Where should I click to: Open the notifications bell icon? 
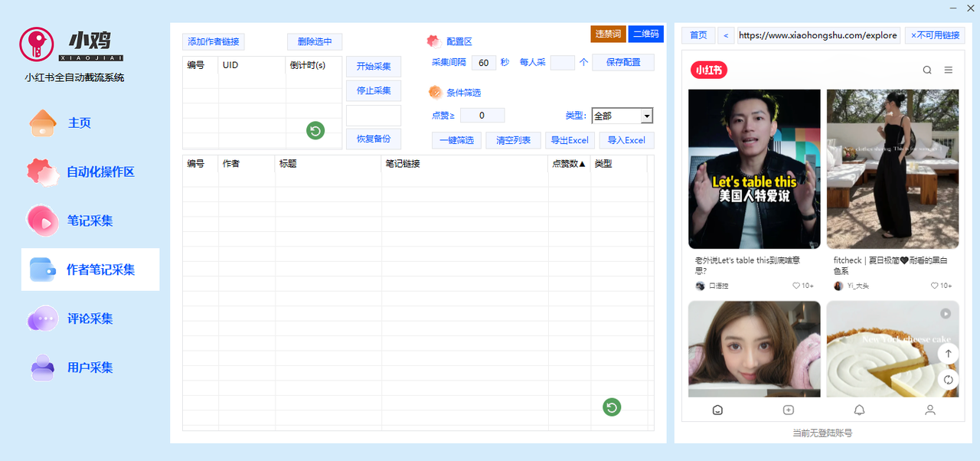(859, 410)
